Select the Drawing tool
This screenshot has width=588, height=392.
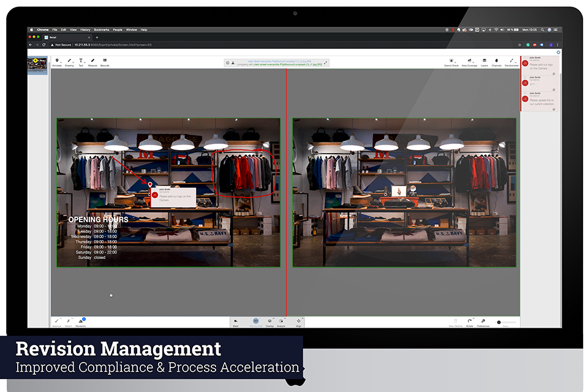click(x=69, y=61)
